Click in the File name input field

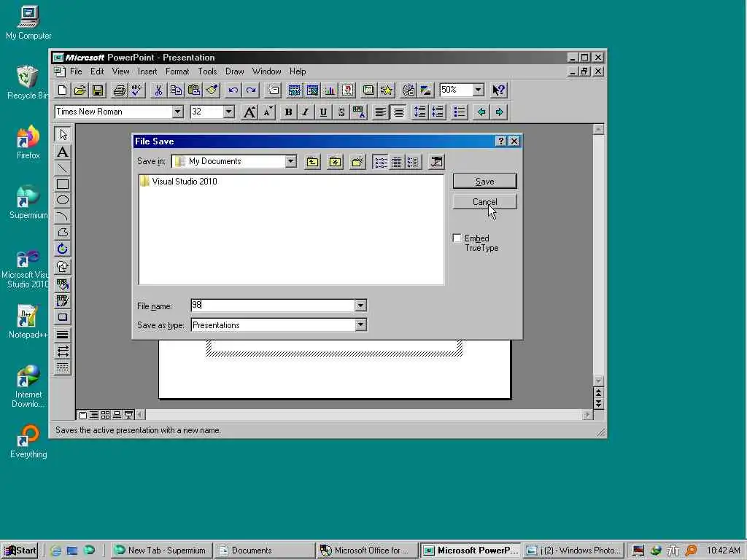(273, 306)
